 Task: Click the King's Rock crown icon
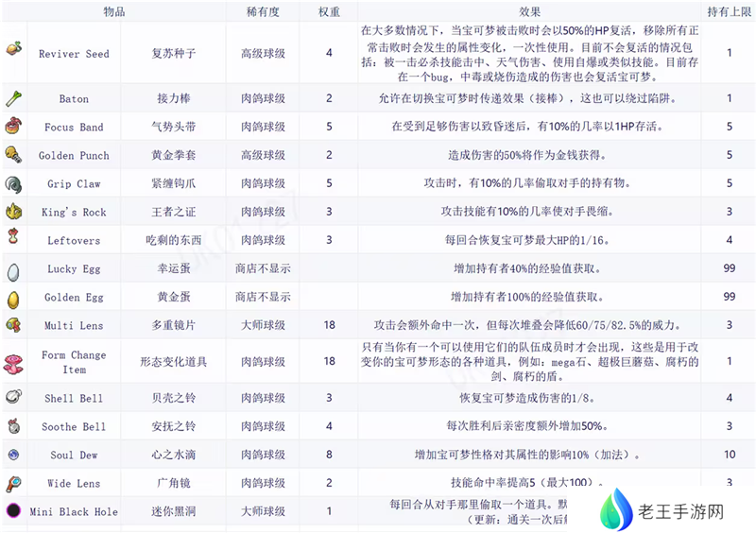click(13, 212)
